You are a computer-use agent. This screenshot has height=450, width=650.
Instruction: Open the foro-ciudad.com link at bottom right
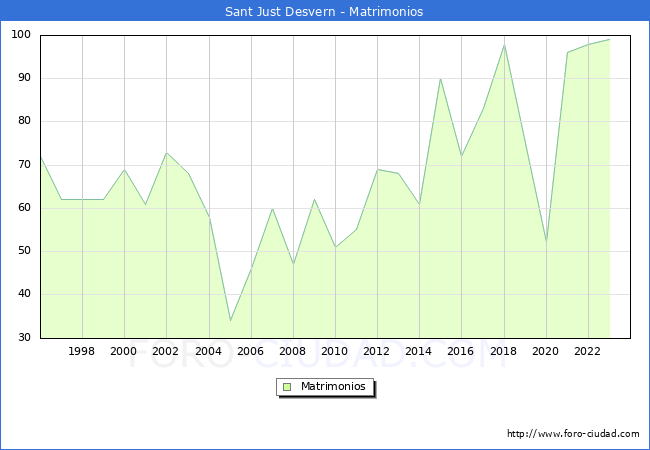[x=573, y=434]
